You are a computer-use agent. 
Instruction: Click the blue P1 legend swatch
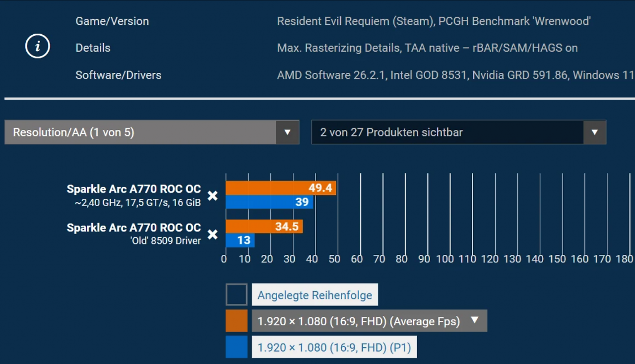click(x=237, y=347)
